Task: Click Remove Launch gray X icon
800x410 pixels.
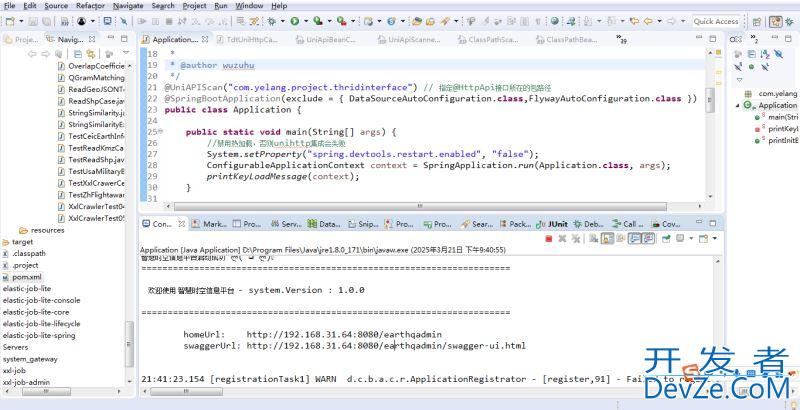Action: point(562,239)
